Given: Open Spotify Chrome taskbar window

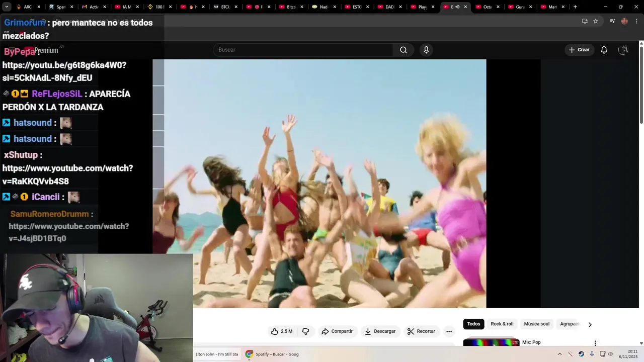Looking at the screenshot, I should (272, 354).
